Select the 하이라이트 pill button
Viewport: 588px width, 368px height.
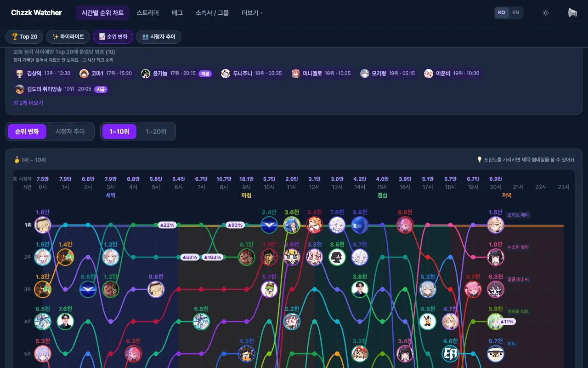click(68, 37)
